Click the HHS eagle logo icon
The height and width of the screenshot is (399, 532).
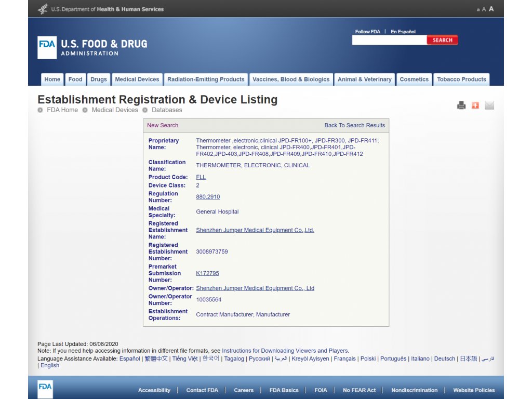[43, 9]
